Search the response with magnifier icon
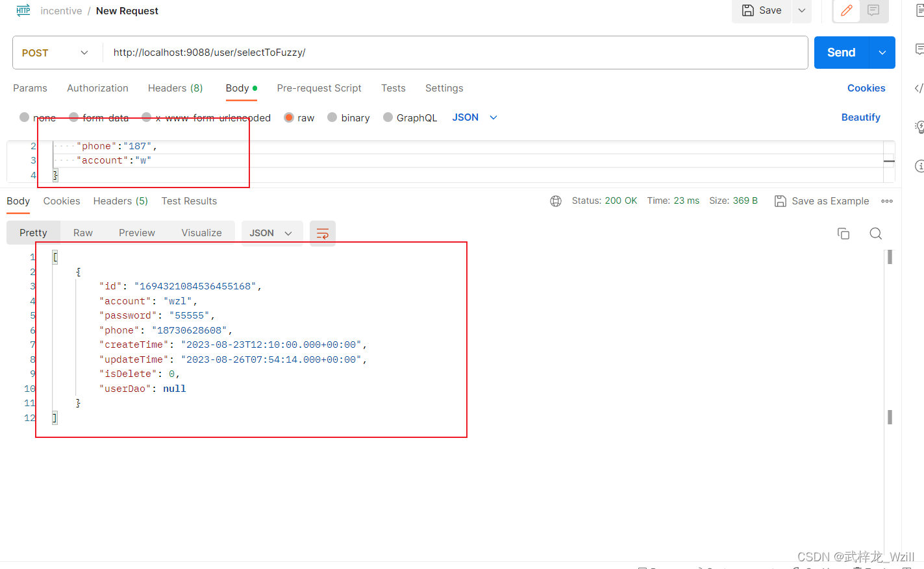Image resolution: width=924 pixels, height=569 pixels. (875, 234)
